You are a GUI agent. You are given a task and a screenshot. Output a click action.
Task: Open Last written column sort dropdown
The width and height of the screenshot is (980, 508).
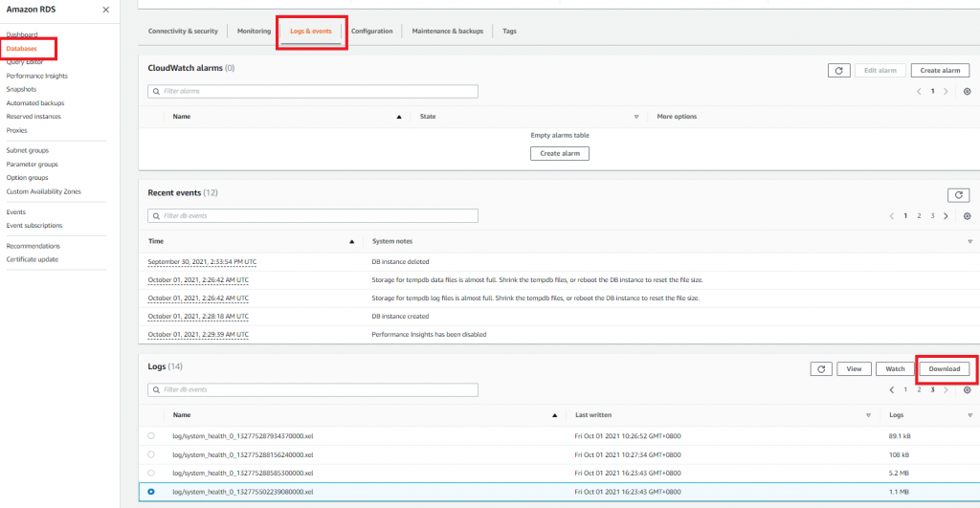point(868,415)
